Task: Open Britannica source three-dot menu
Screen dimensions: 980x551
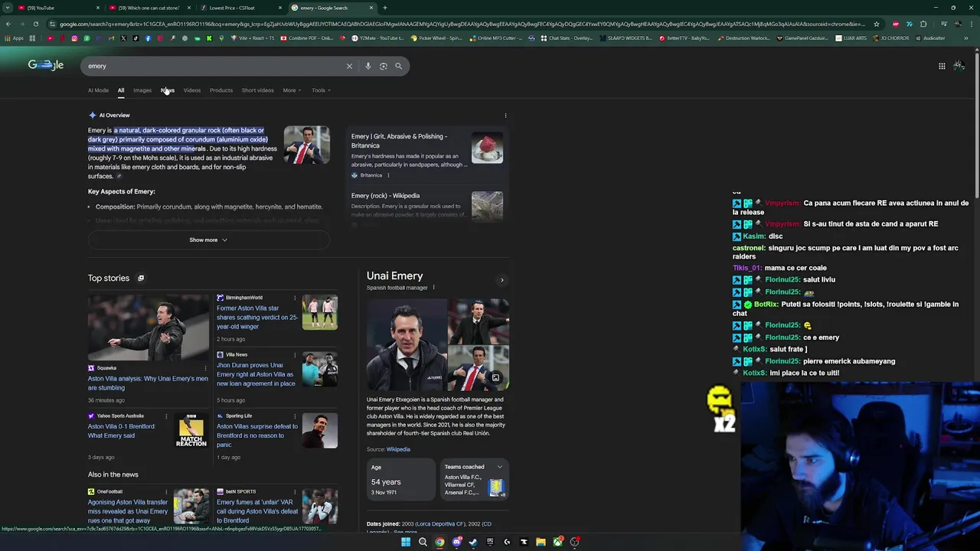Action: pyautogui.click(x=388, y=175)
